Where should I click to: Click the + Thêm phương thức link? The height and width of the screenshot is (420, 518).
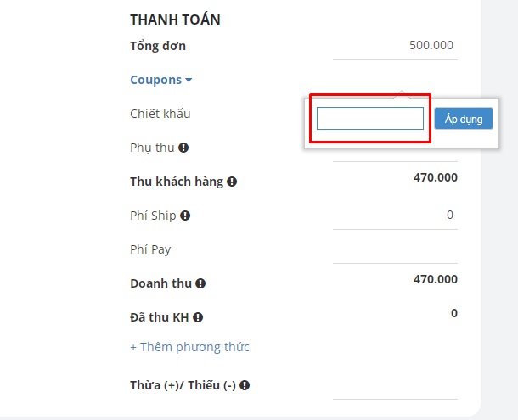(189, 347)
